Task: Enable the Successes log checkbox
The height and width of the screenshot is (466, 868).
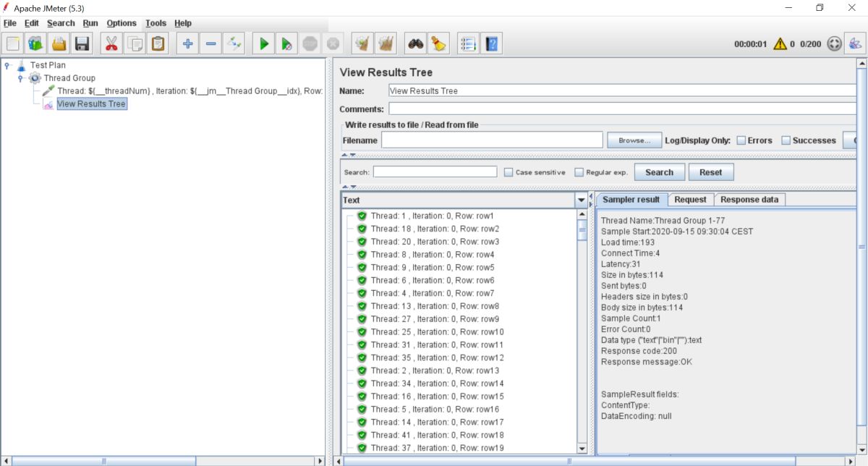Action: point(786,140)
